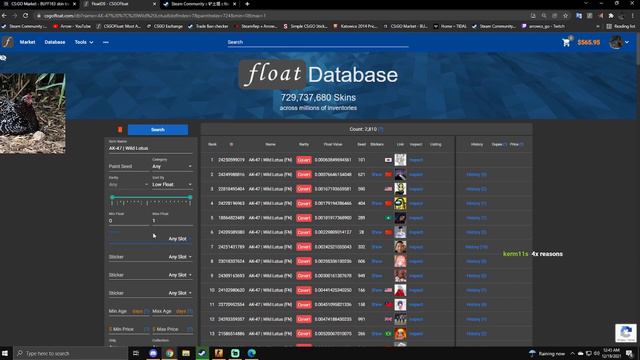Viewport: 640px width, 360px height.
Task: Expand the Tools menu dropdown
Action: click(84, 42)
